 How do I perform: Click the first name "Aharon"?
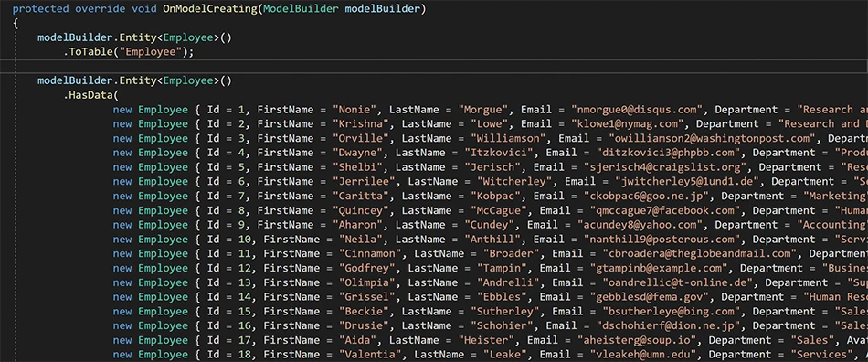coord(357,225)
